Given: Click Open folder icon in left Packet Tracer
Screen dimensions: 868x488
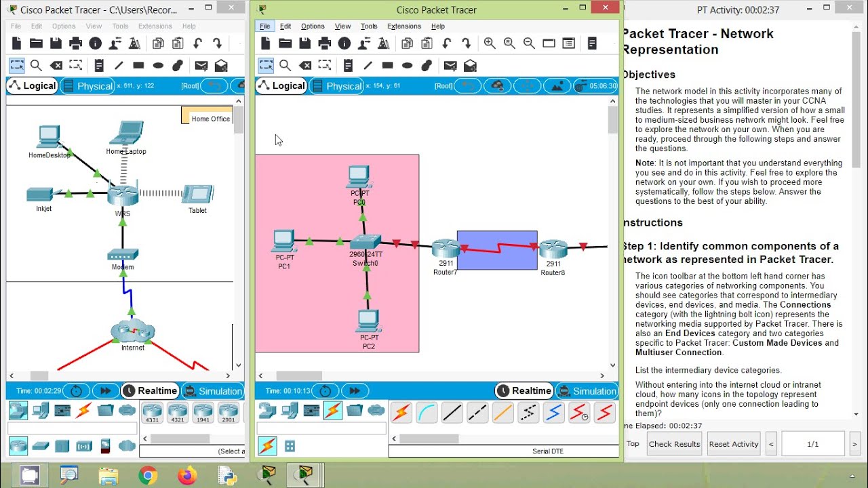Looking at the screenshot, I should click(36, 43).
